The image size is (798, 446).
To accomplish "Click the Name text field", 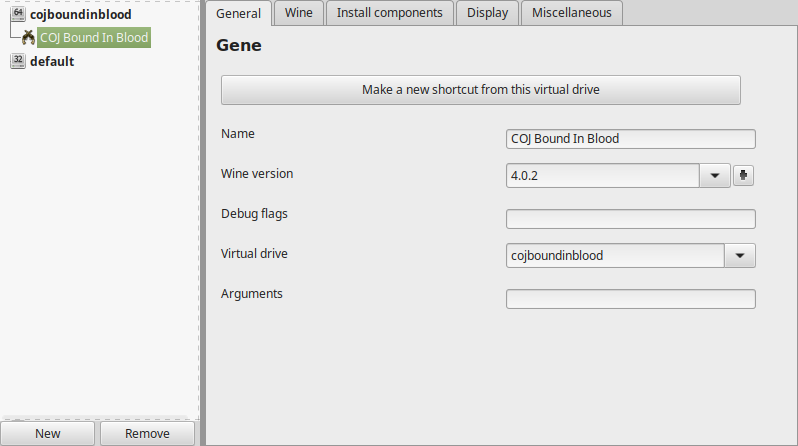I will [631, 139].
